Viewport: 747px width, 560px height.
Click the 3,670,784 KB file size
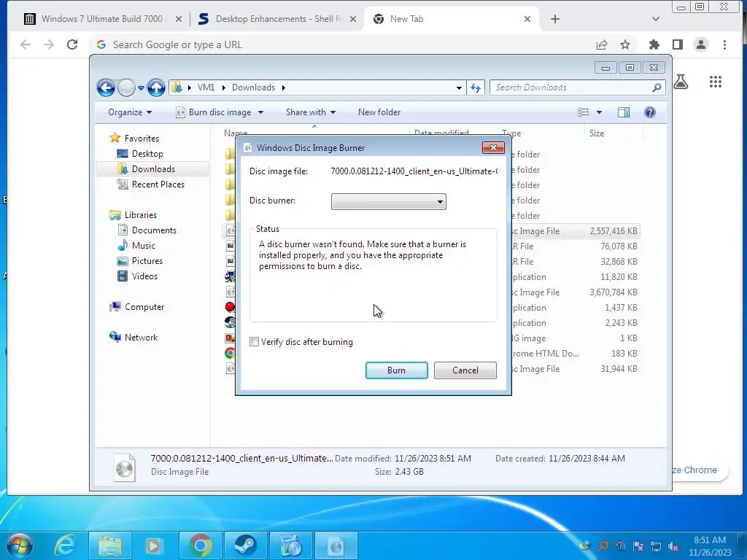coord(613,292)
